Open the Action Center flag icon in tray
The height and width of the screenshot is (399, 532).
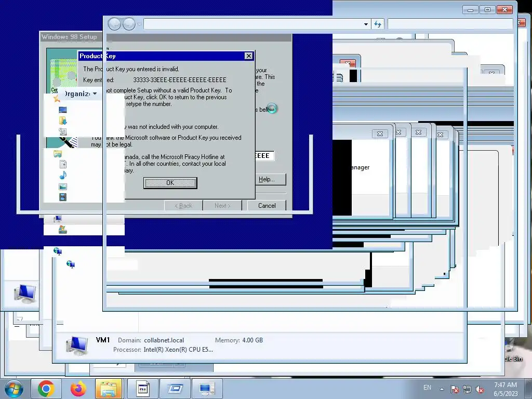pyautogui.click(x=454, y=389)
